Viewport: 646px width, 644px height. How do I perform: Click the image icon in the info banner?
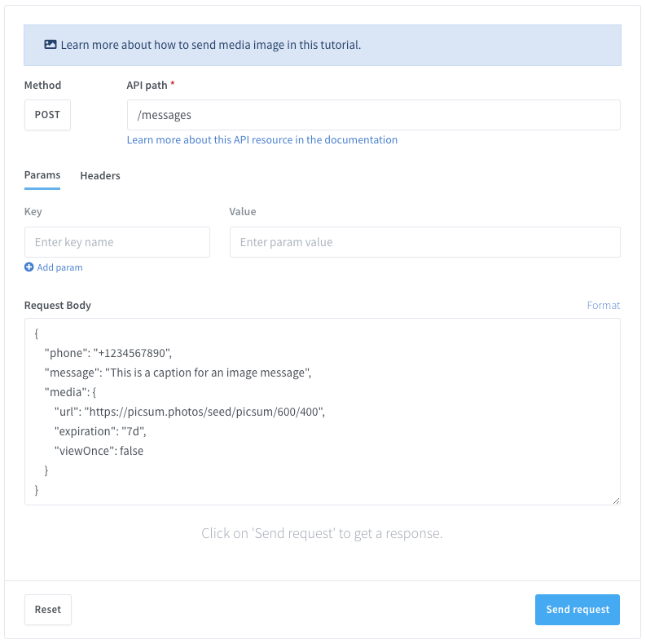(51, 45)
